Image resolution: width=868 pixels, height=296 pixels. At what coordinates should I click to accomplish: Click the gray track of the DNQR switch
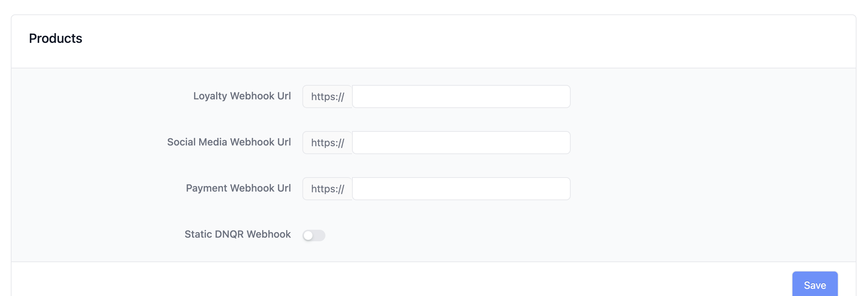(320, 236)
